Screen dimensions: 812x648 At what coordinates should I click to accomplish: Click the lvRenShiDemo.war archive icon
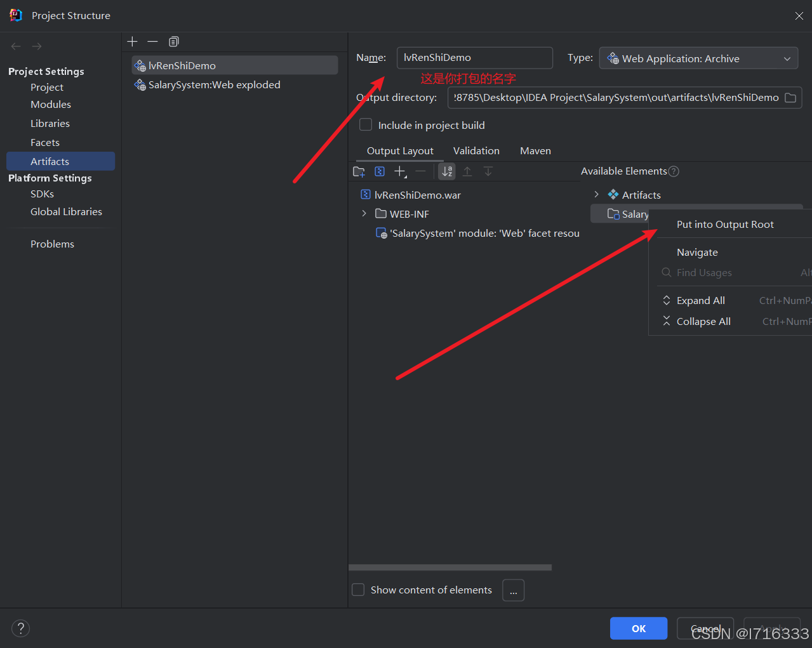point(366,195)
